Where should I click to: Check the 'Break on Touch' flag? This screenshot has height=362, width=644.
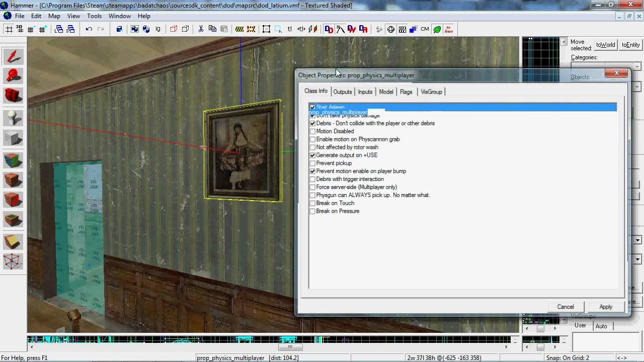click(x=312, y=203)
